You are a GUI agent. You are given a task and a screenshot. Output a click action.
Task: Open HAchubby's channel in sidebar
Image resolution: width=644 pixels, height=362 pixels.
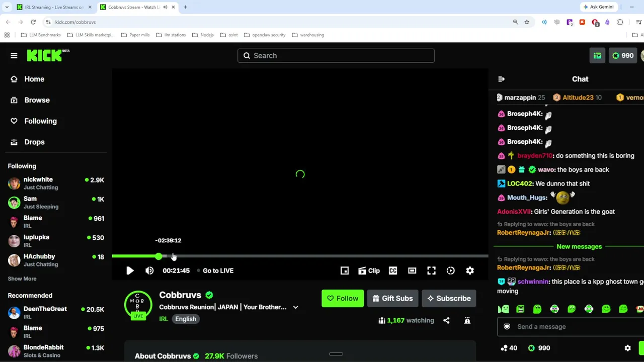[x=55, y=260]
